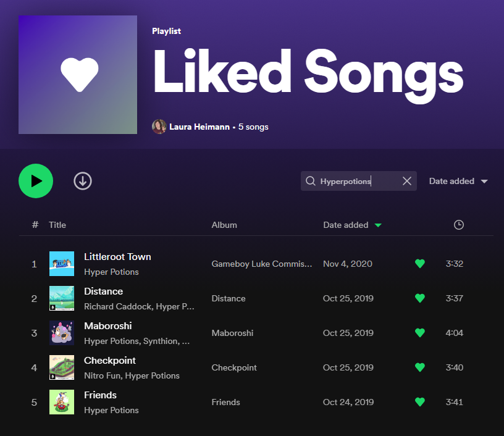This screenshot has width=504, height=436.
Task: Click Checkpoint album cover thumbnail
Action: 62,367
